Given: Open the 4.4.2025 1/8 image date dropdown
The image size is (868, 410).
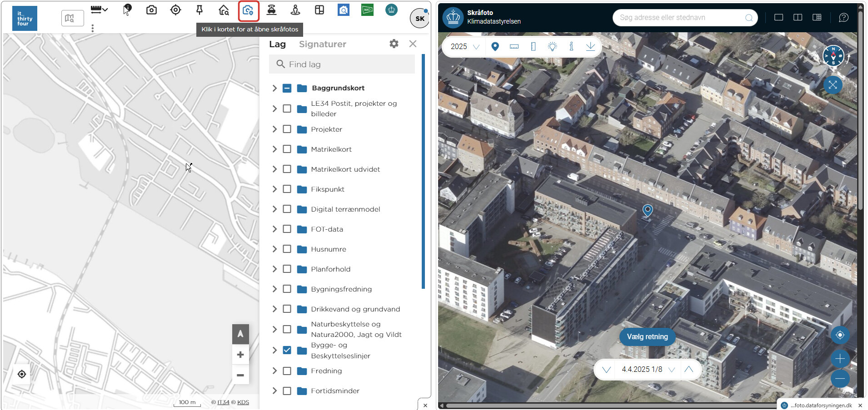Looking at the screenshot, I should click(648, 369).
